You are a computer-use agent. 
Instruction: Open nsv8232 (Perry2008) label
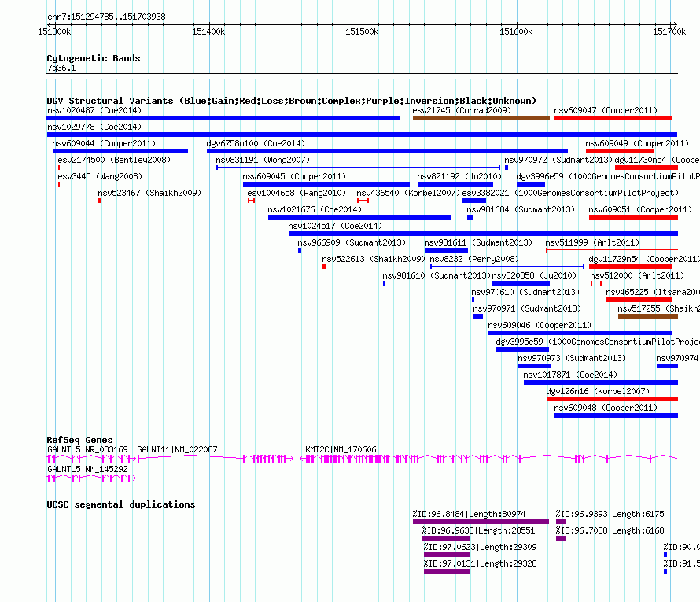474,259
